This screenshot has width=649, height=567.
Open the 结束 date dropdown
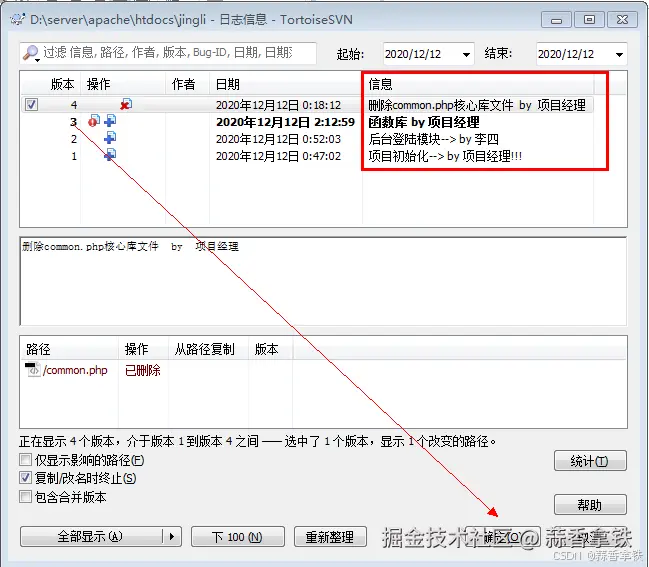tap(619, 54)
